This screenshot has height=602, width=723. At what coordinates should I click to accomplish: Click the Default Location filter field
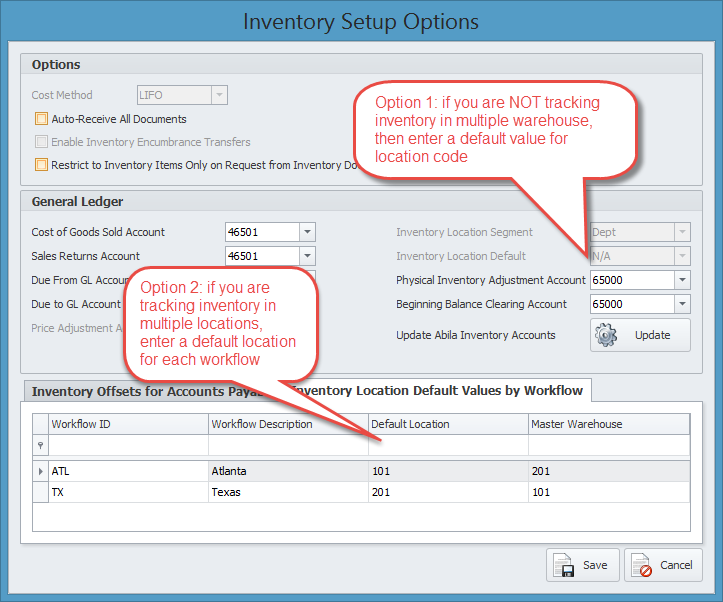click(447, 445)
